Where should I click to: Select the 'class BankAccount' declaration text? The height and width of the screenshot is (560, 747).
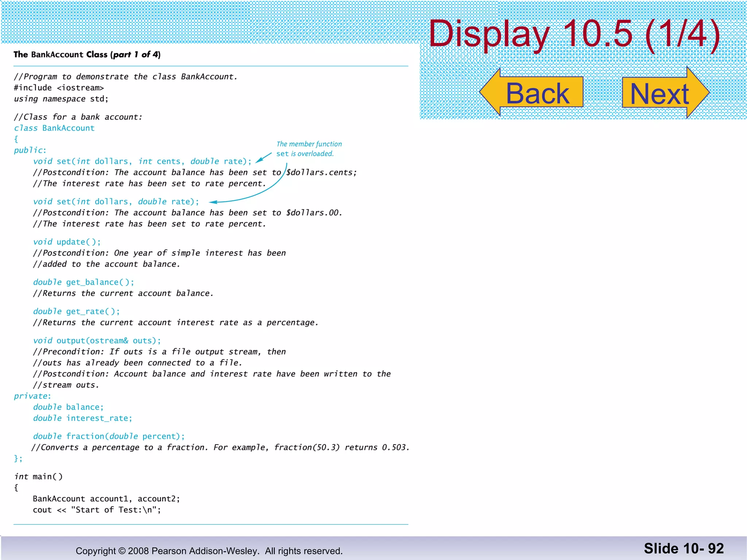tap(54, 128)
